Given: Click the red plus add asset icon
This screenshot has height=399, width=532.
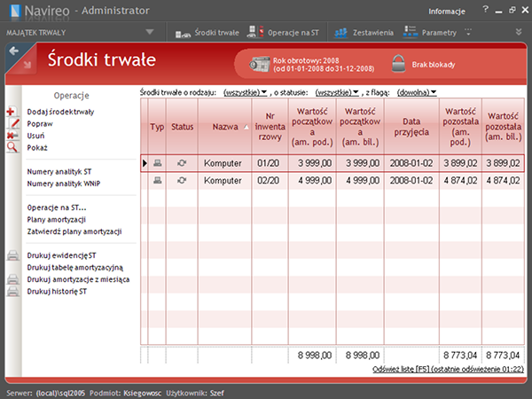Looking at the screenshot, I should [x=12, y=113].
